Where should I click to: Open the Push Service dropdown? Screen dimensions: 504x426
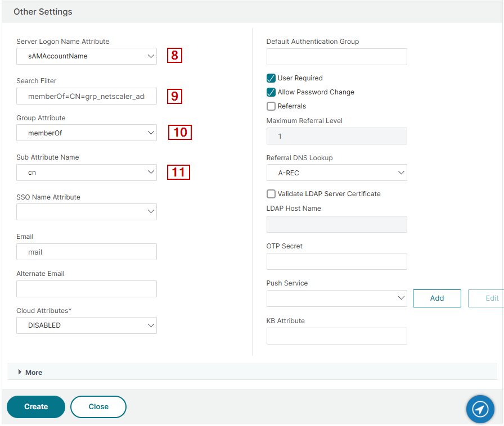click(336, 298)
